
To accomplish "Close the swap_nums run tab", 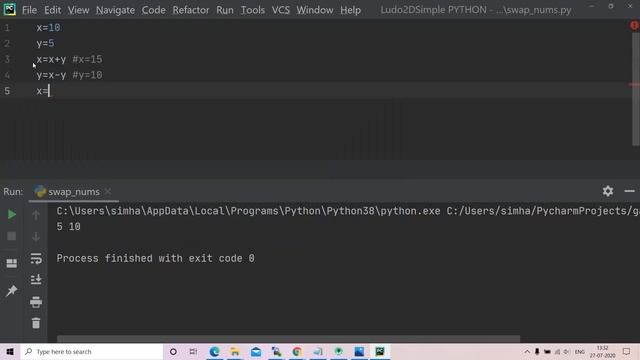I will [107, 191].
